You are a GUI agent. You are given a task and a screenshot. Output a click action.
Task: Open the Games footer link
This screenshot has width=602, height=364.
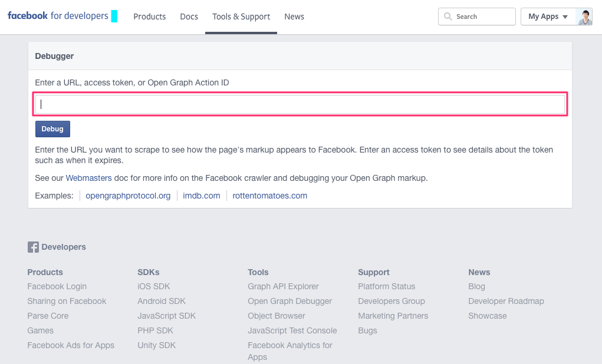pyautogui.click(x=40, y=330)
